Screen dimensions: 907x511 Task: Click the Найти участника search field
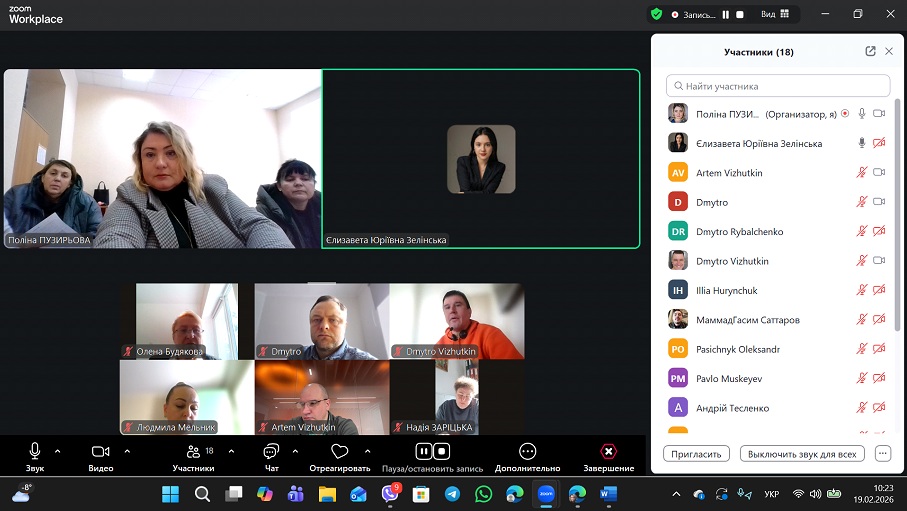point(778,86)
